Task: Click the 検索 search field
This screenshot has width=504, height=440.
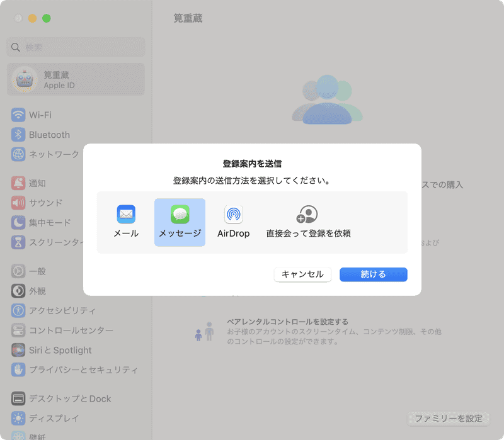Action: click(76, 47)
